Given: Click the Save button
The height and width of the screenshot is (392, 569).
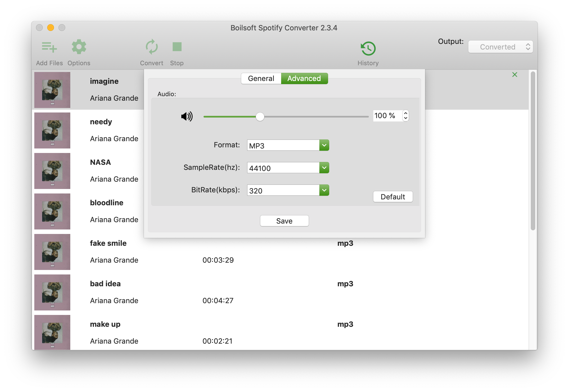Looking at the screenshot, I should (284, 221).
